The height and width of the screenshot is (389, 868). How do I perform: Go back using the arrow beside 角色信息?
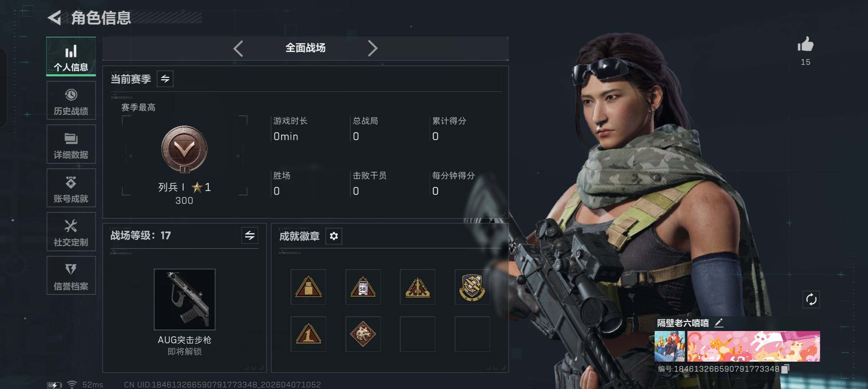pyautogui.click(x=55, y=18)
